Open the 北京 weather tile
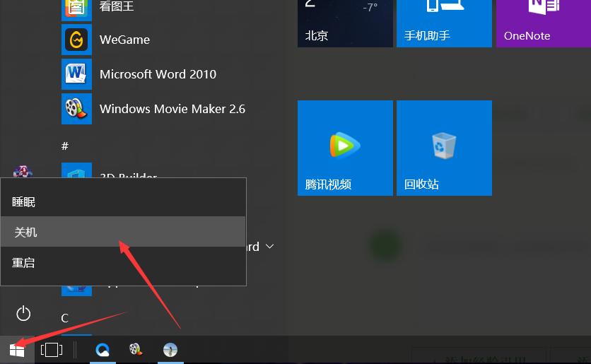Viewport: 591px width, 364px height. pos(345,23)
